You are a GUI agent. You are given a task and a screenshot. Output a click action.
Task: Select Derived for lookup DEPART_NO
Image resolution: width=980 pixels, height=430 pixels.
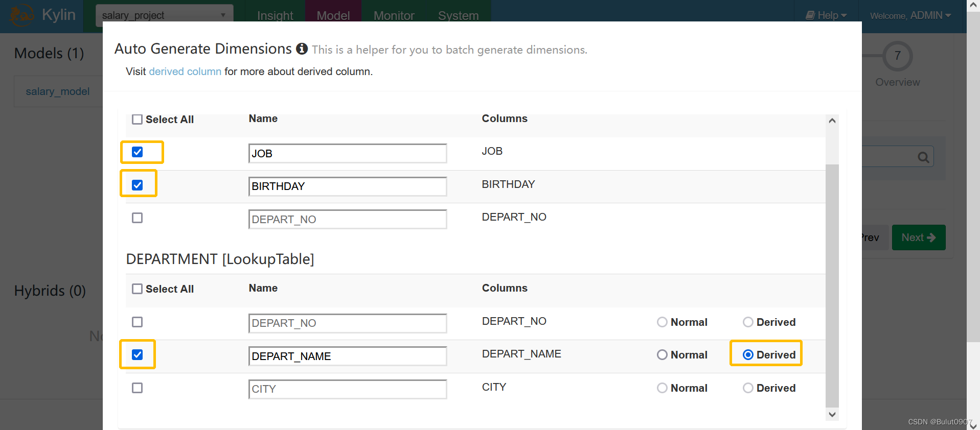[748, 322]
